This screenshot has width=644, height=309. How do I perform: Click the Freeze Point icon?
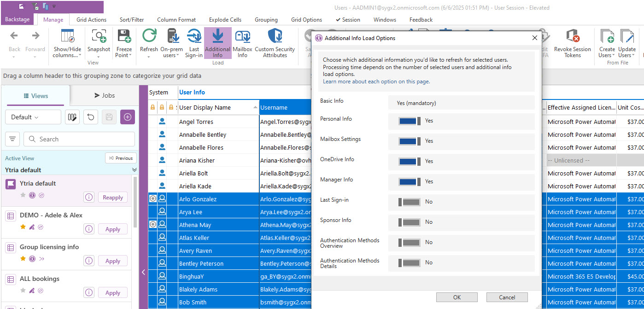(x=123, y=37)
